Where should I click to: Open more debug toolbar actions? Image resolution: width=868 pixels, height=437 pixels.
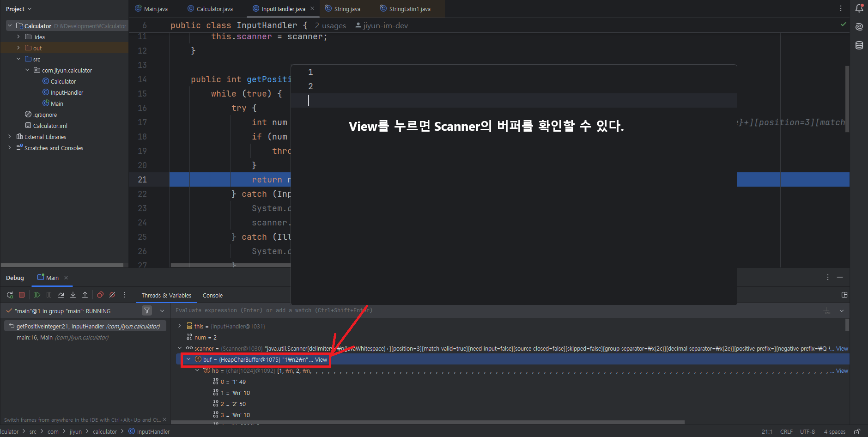tap(124, 295)
